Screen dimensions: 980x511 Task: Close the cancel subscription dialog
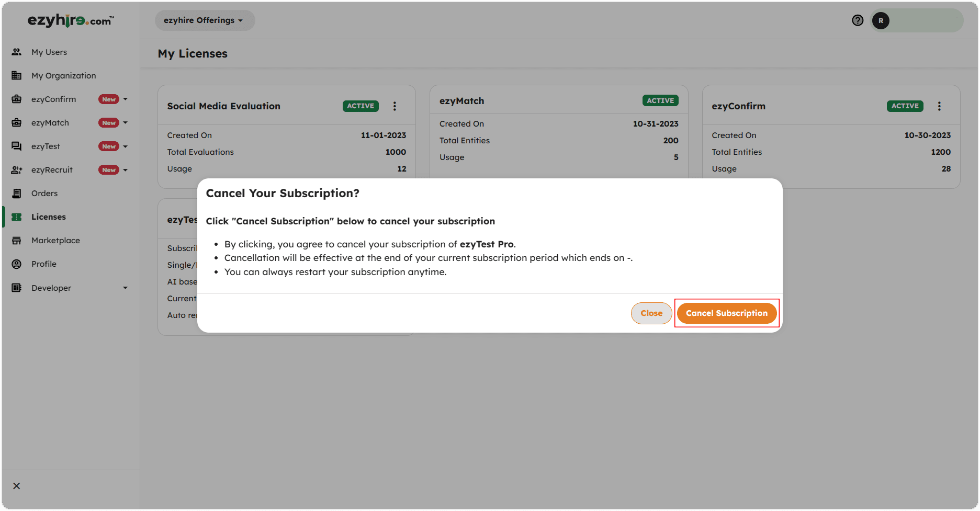[x=651, y=313]
